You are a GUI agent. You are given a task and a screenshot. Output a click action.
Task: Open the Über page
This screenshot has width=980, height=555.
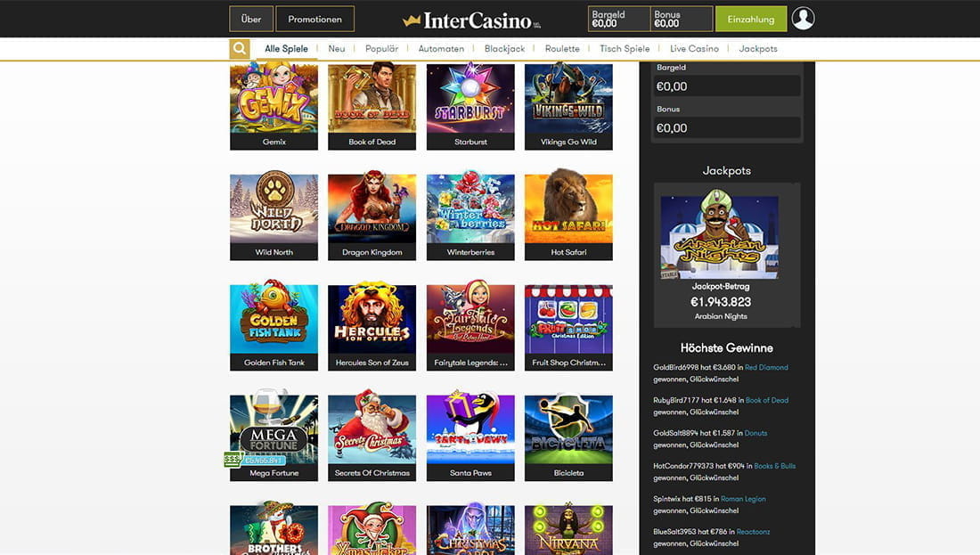pyautogui.click(x=251, y=19)
